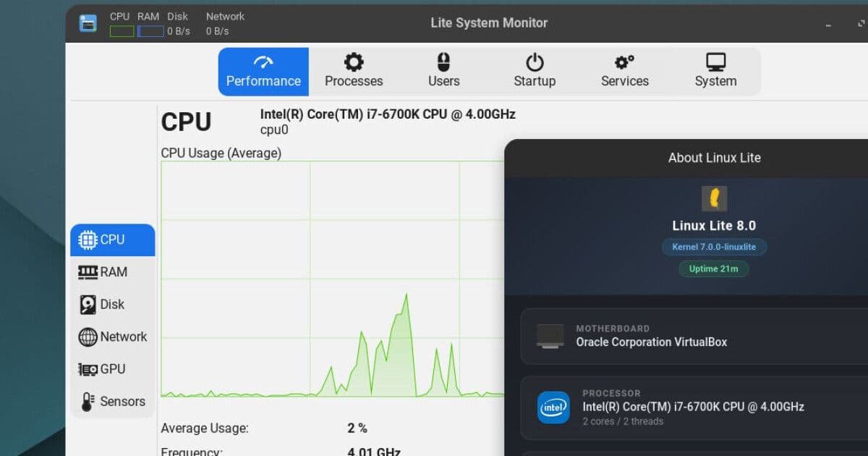Click the Average Usage label
This screenshot has width=868, height=456.
click(x=205, y=428)
